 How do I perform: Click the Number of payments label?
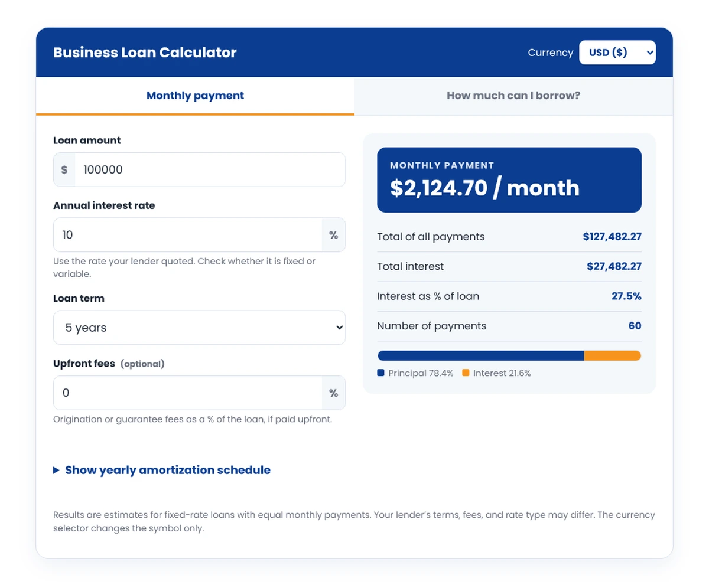pos(431,326)
